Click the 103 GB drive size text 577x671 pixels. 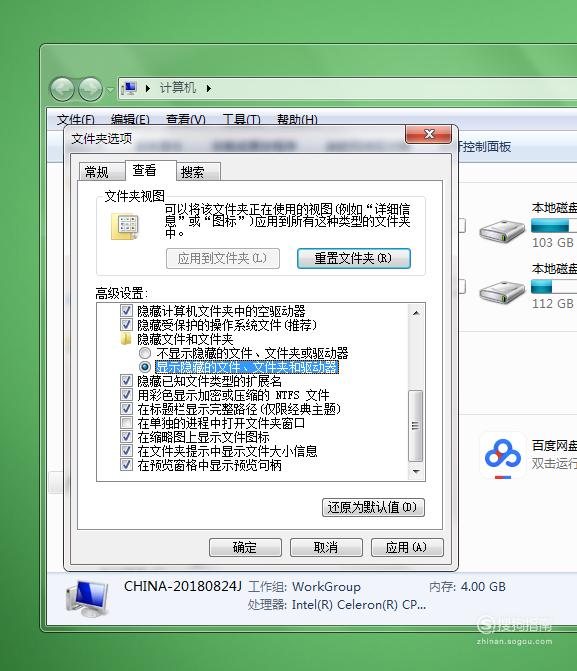coord(553,243)
